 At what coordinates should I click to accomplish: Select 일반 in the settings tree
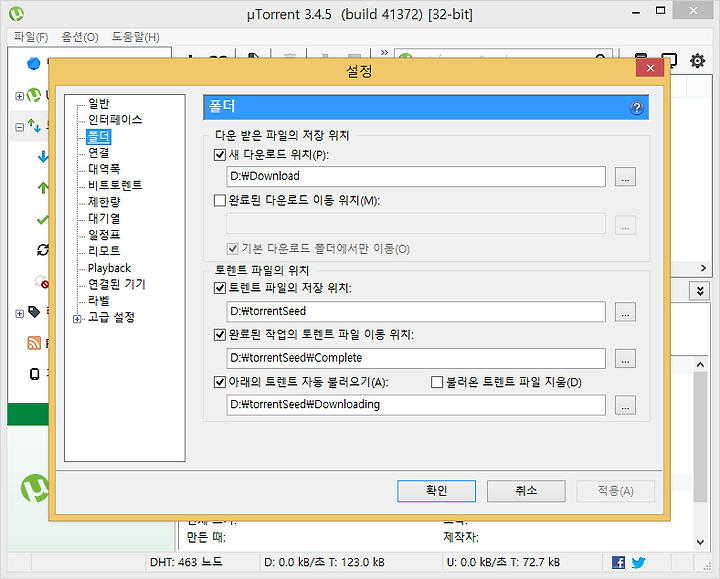pyautogui.click(x=98, y=103)
